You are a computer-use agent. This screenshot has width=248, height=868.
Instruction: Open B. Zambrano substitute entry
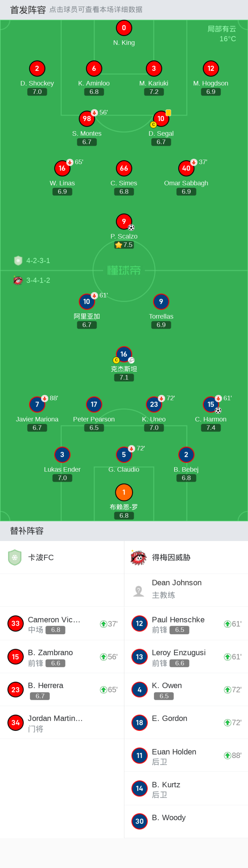62,657
